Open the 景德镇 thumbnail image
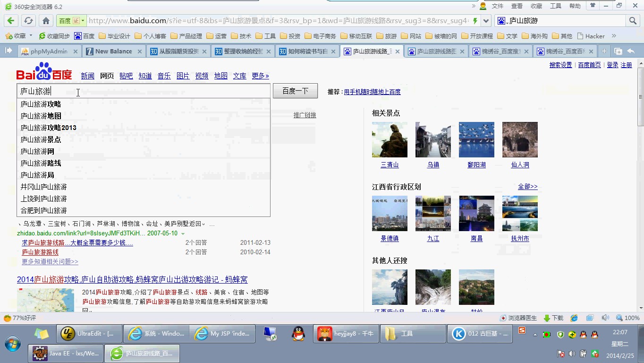This screenshot has width=644, height=363. [390, 213]
